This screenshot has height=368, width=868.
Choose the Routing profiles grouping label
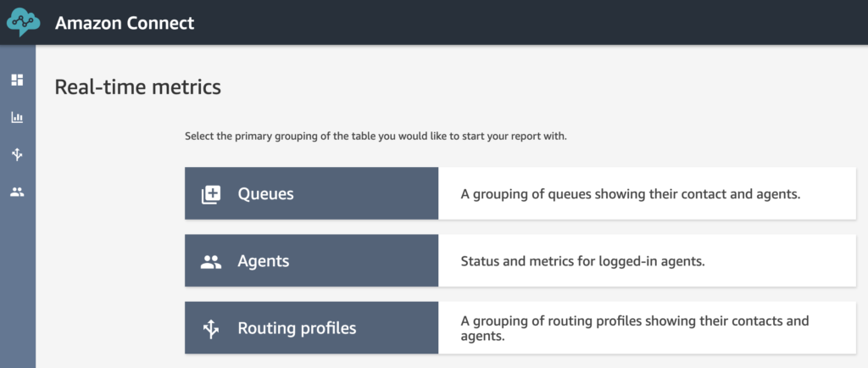pyautogui.click(x=297, y=327)
